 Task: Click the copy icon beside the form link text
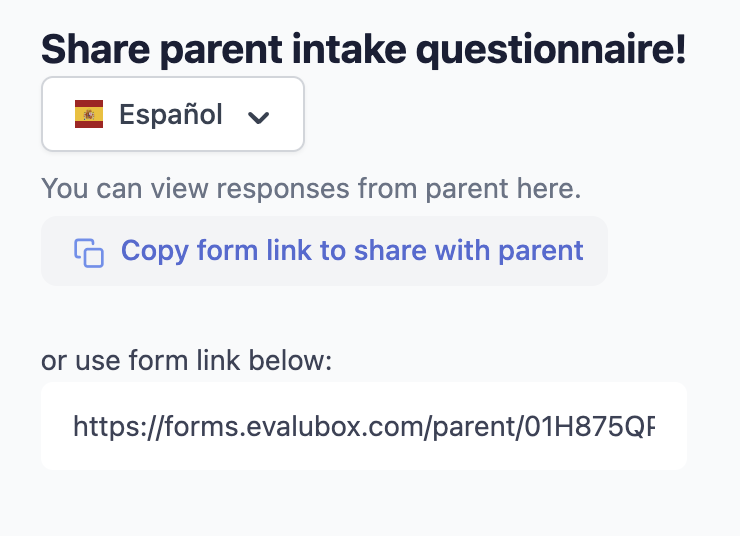point(89,251)
